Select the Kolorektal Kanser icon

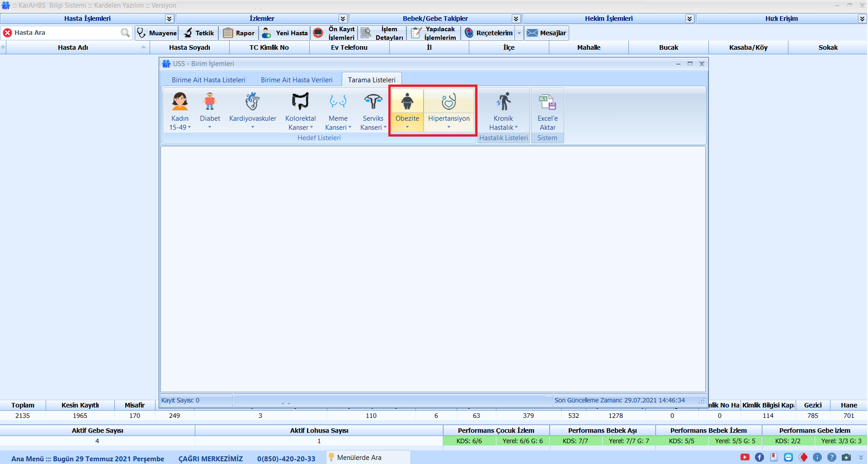click(x=300, y=111)
